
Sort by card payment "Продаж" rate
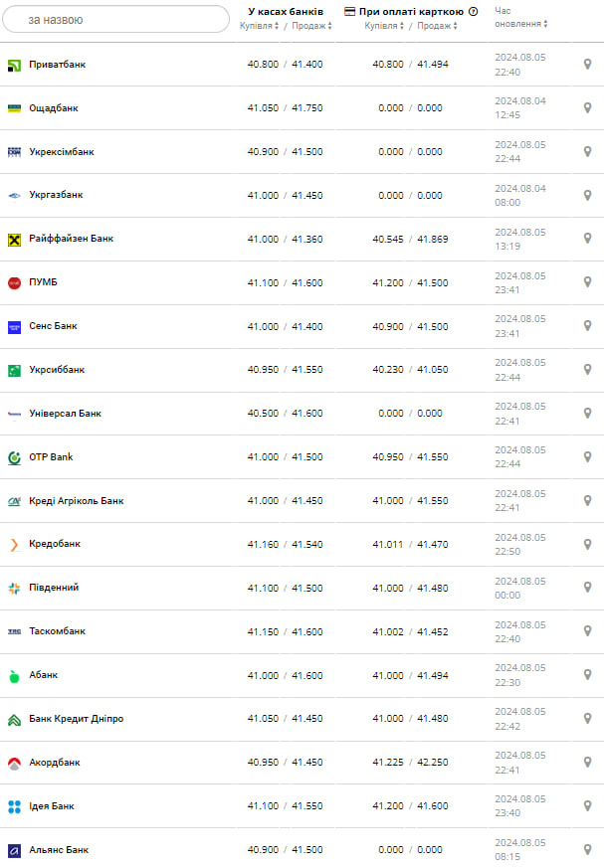tap(438, 27)
